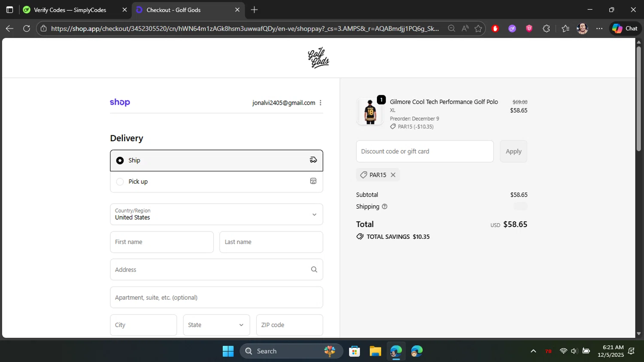Click the Golf Gods store logo

[319, 58]
